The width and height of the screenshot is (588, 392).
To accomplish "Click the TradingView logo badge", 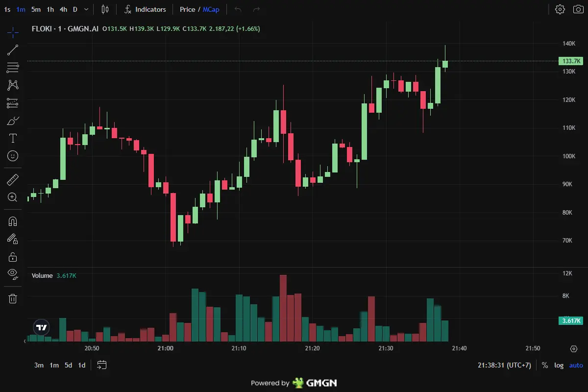I will [42, 328].
